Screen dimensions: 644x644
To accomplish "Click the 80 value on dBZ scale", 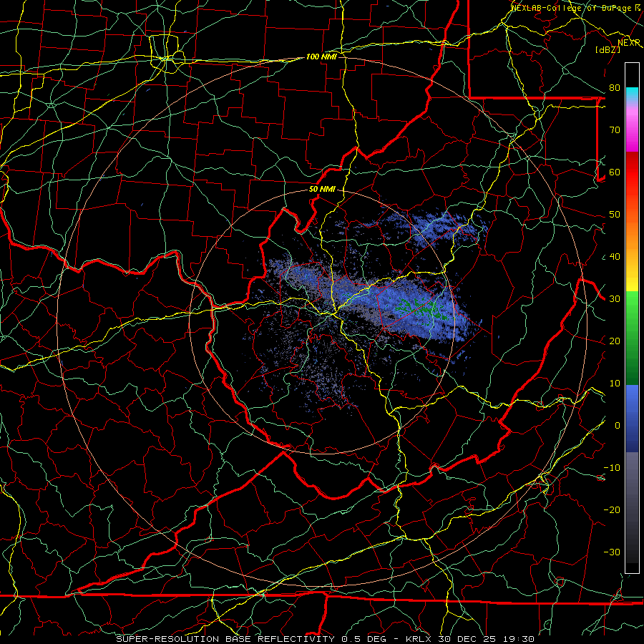I will coord(615,88).
